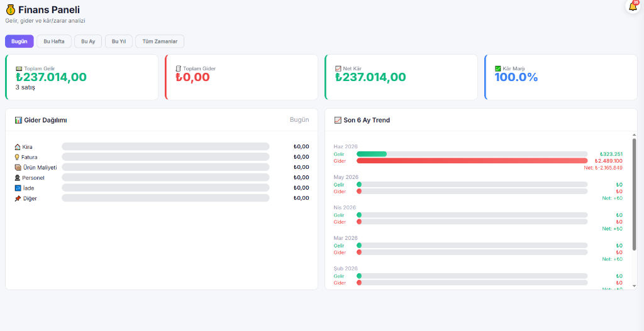Click the Haz 2026 red Gider bar
The height and width of the screenshot is (331, 644).
coord(472,161)
